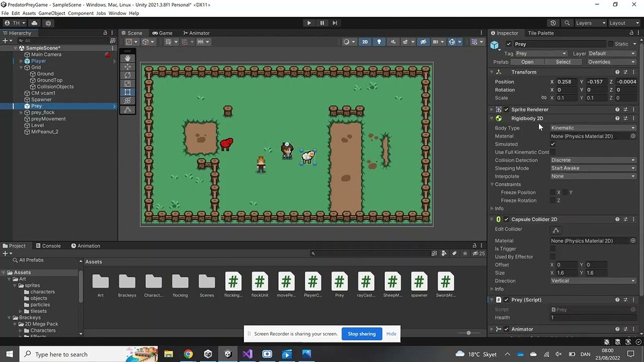Image resolution: width=644 pixels, height=362 pixels.
Task: Select the Rotate tool
Action: (128, 76)
